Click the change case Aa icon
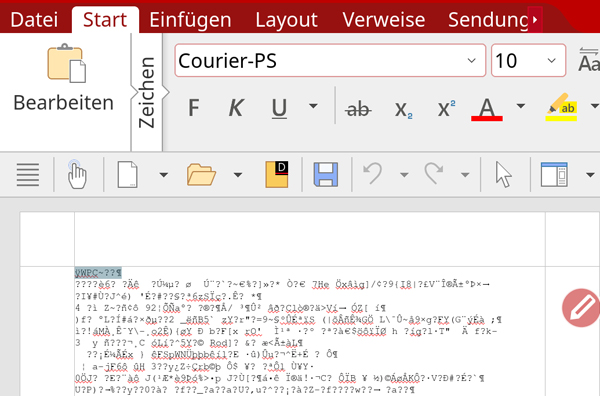This screenshot has height=396, width=600. tap(589, 60)
